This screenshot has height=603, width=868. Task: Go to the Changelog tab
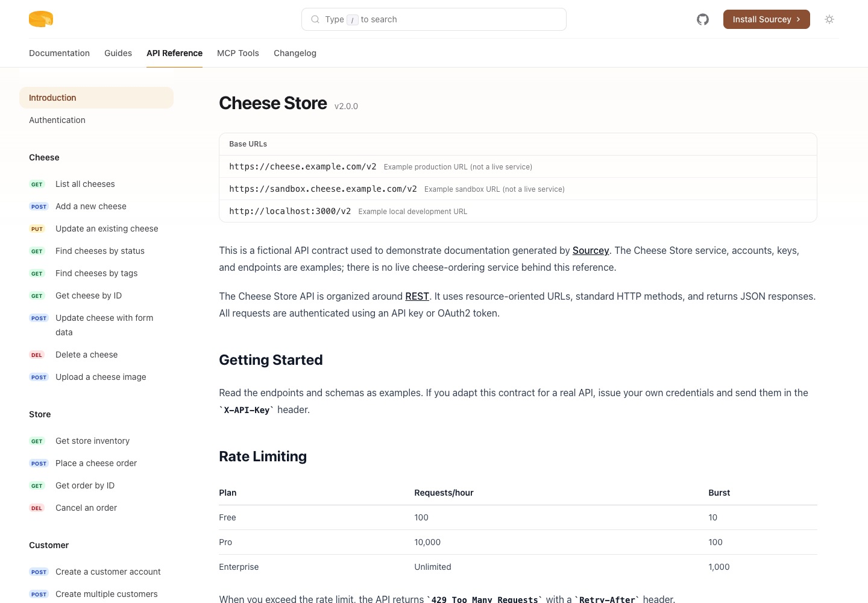tap(295, 53)
